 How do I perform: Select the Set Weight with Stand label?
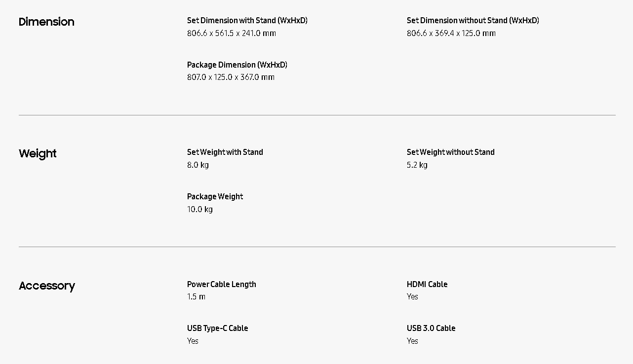pyautogui.click(x=225, y=152)
